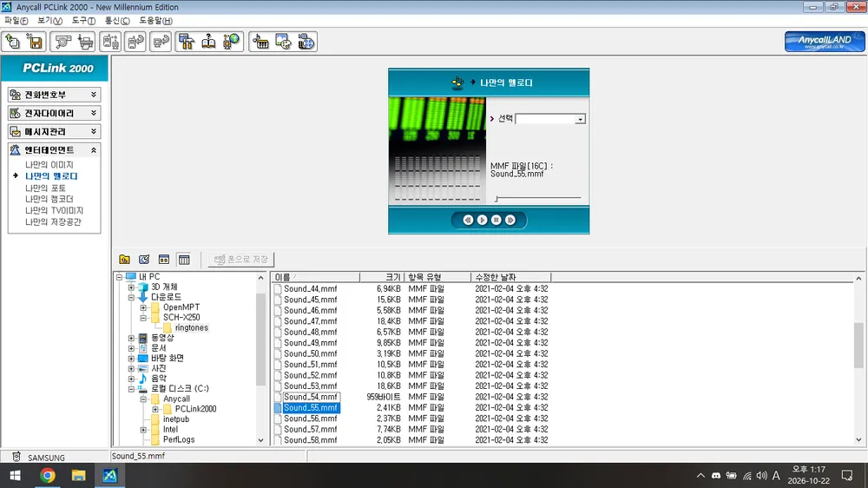Select Sound_54.mmf in the file list
Screen dimensions: 868x488
tap(311, 397)
